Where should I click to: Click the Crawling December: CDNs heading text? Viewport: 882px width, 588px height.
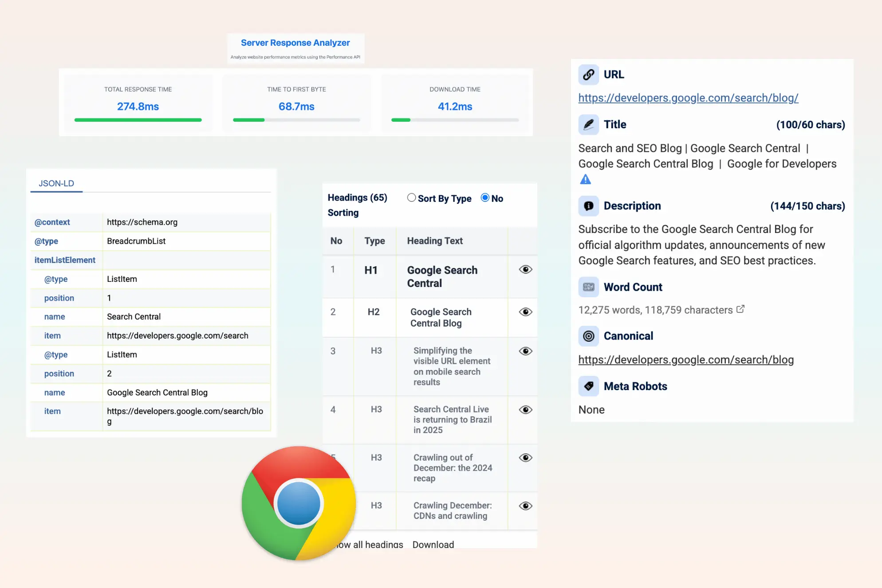coord(453,511)
